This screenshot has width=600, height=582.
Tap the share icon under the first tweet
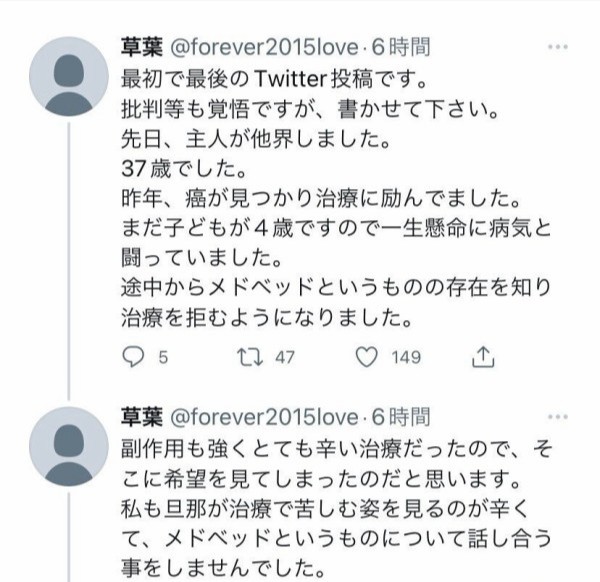pyautogui.click(x=482, y=357)
